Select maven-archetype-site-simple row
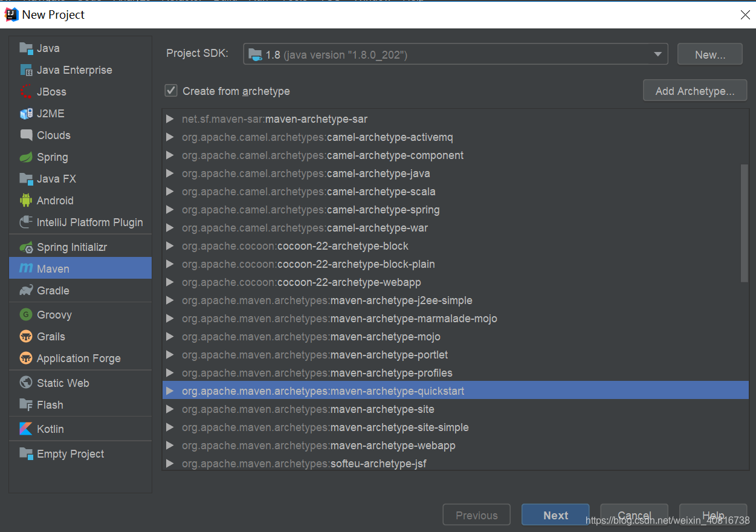 point(456,427)
